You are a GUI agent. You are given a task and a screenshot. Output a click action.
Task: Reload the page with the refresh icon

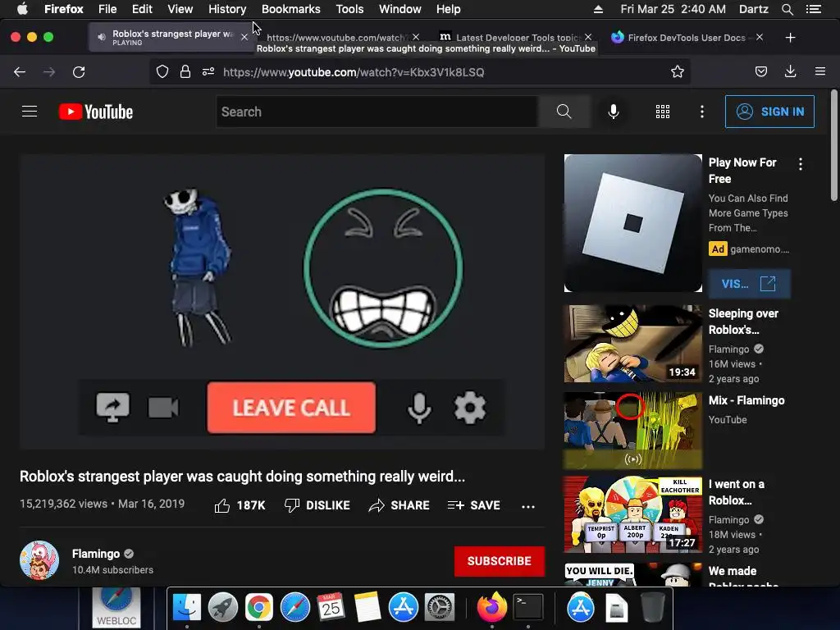point(79,72)
